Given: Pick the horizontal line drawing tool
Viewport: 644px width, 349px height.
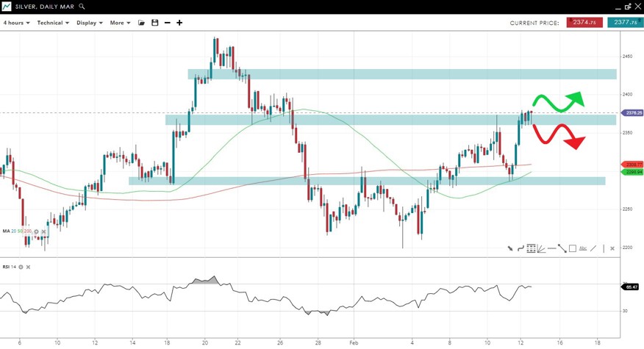Looking at the screenshot, I should tap(551, 249).
